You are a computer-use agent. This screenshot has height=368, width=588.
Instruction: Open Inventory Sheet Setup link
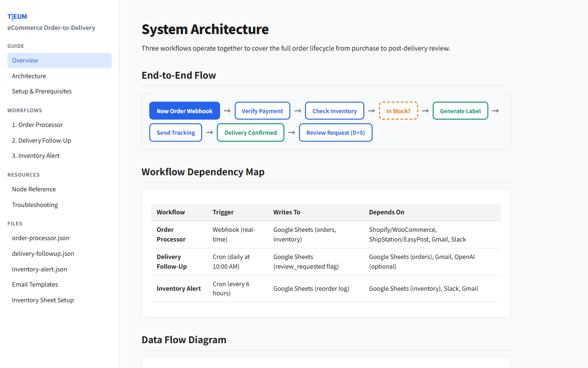coord(43,300)
